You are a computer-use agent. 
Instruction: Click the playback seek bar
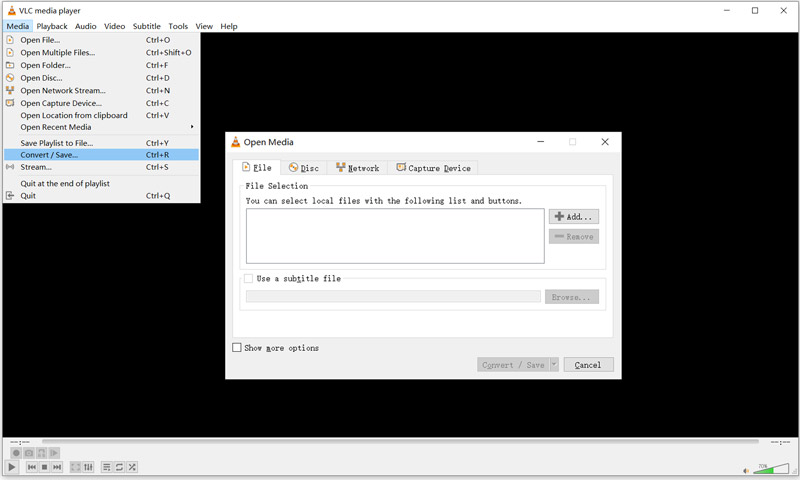[401, 442]
